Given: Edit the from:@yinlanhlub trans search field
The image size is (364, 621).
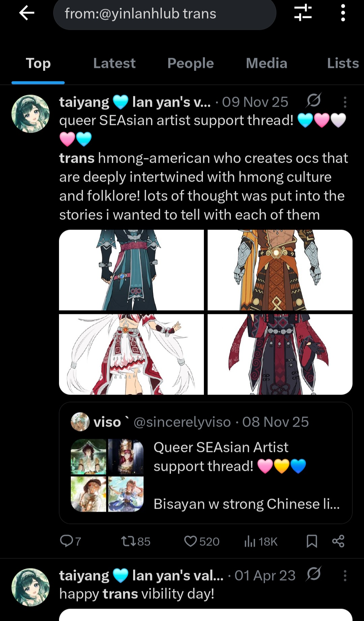Looking at the screenshot, I should (x=164, y=13).
